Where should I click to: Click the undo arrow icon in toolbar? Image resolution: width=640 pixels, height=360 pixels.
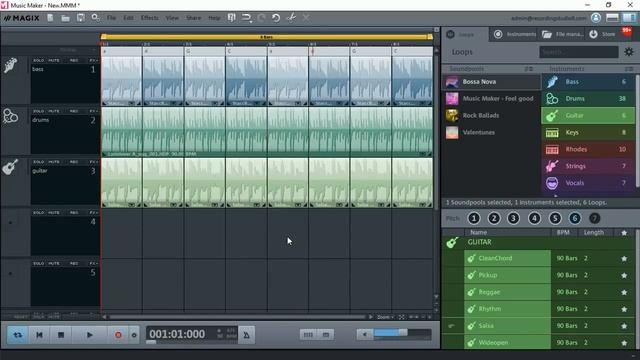(276, 18)
